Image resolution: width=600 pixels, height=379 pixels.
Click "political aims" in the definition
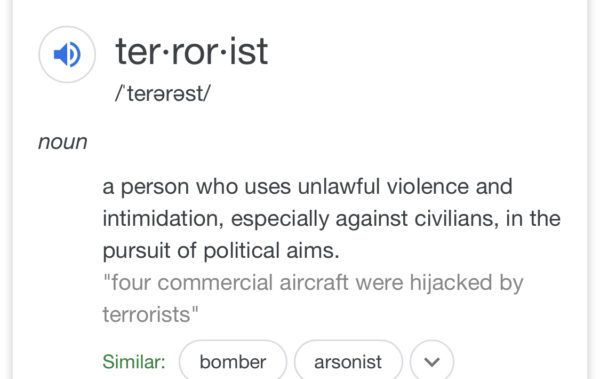click(271, 251)
